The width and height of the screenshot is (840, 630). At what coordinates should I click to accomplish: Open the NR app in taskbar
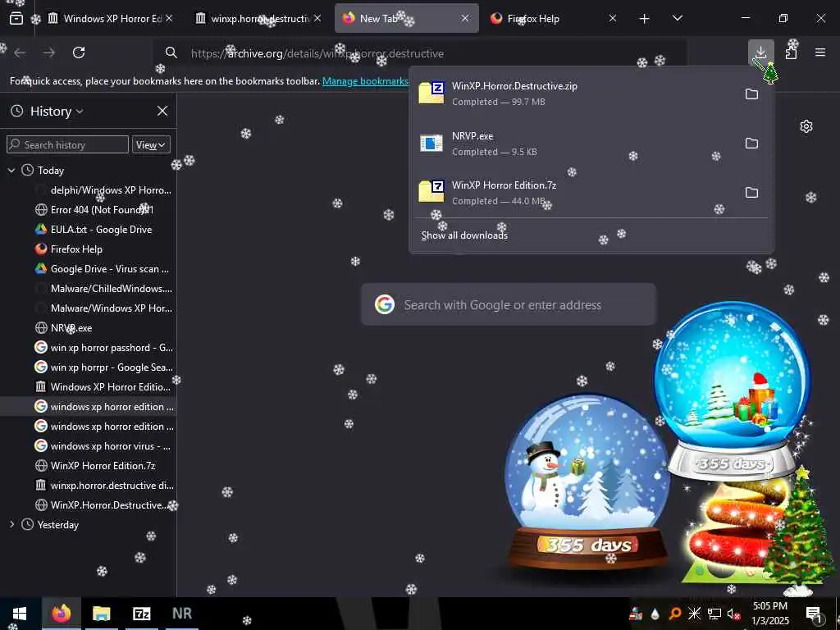tap(181, 614)
